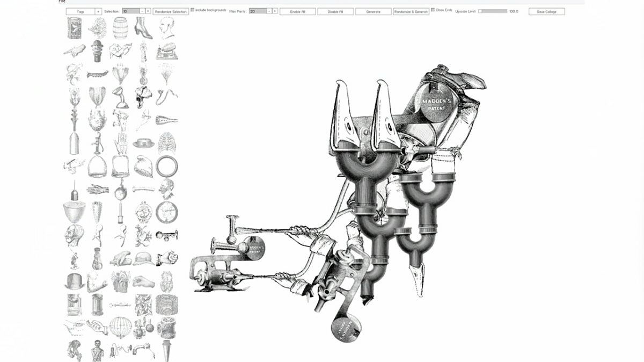Select the standing man figure image part
The width and height of the screenshot is (644, 362).
[x=98, y=350]
